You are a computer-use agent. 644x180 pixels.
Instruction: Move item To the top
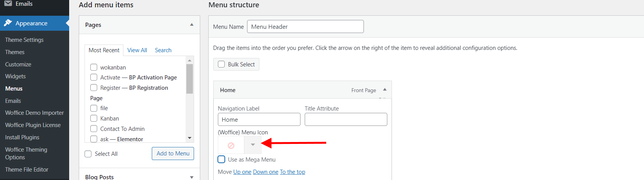pyautogui.click(x=292, y=172)
